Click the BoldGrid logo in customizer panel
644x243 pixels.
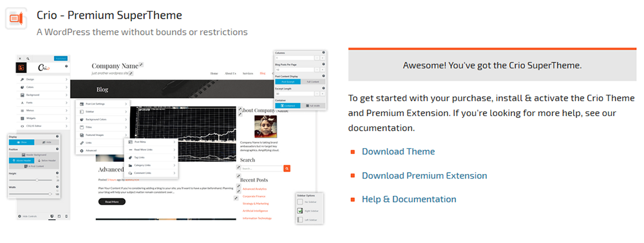click(x=21, y=68)
